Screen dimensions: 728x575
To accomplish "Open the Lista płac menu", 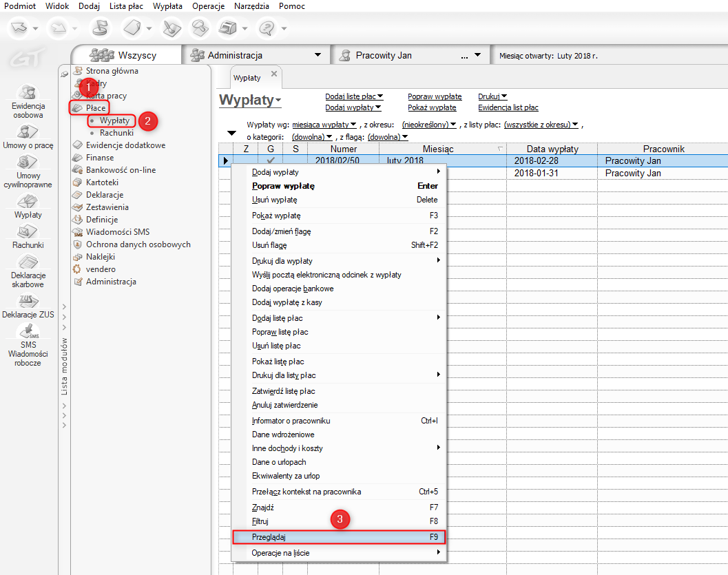I will pyautogui.click(x=126, y=6).
